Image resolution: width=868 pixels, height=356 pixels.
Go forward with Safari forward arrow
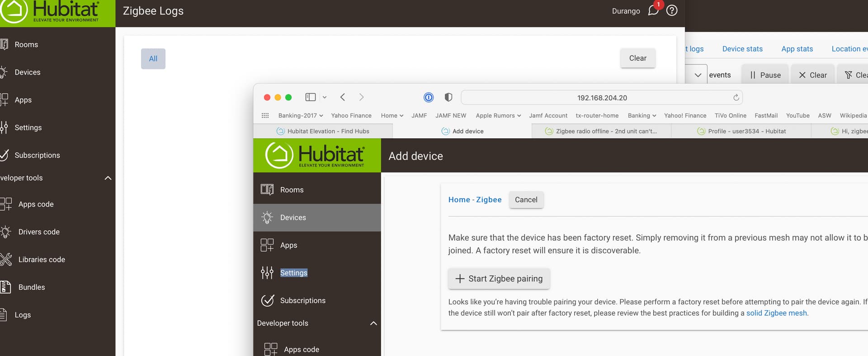[x=361, y=97]
